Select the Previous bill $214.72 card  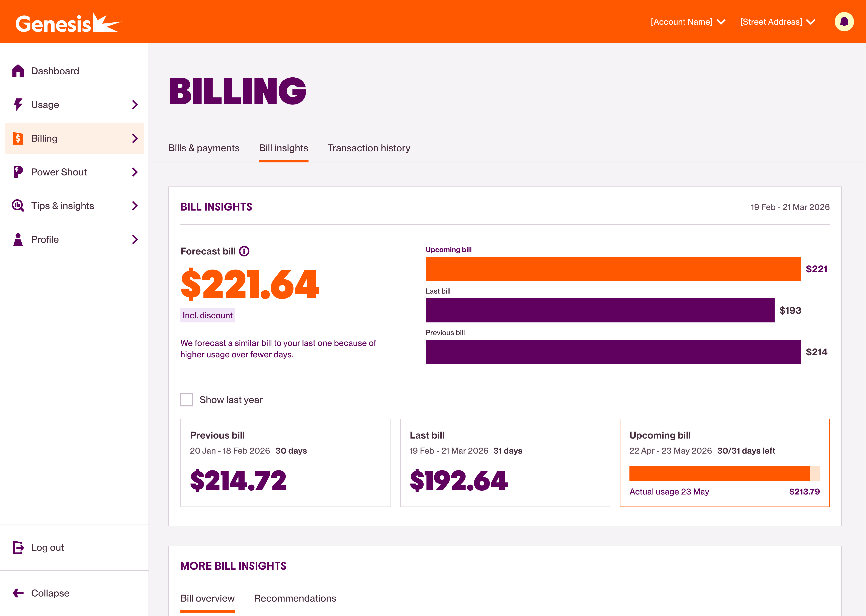285,463
